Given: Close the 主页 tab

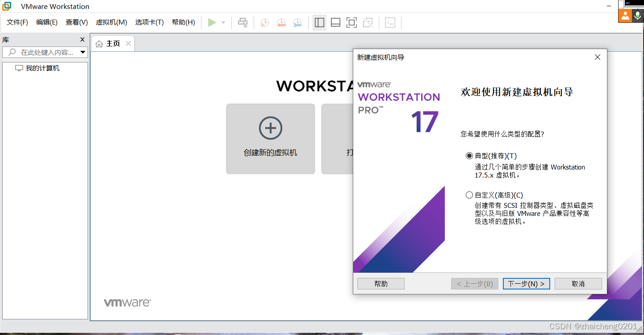Looking at the screenshot, I should [128, 43].
